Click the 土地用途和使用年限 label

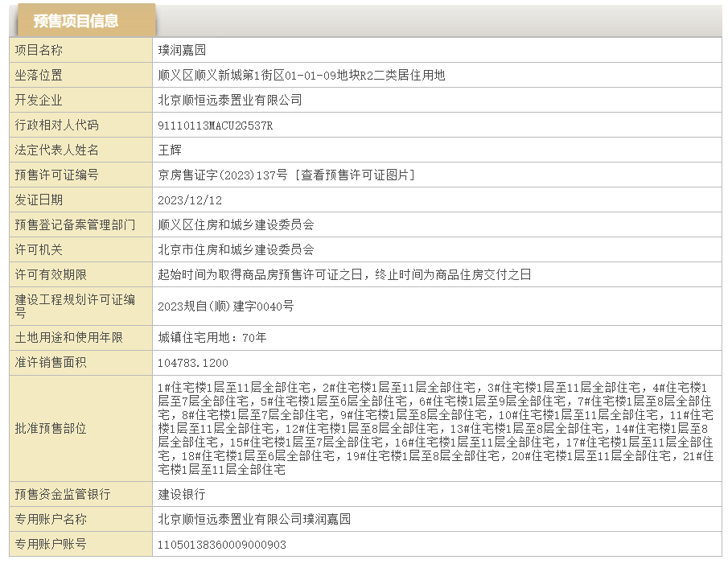68,337
